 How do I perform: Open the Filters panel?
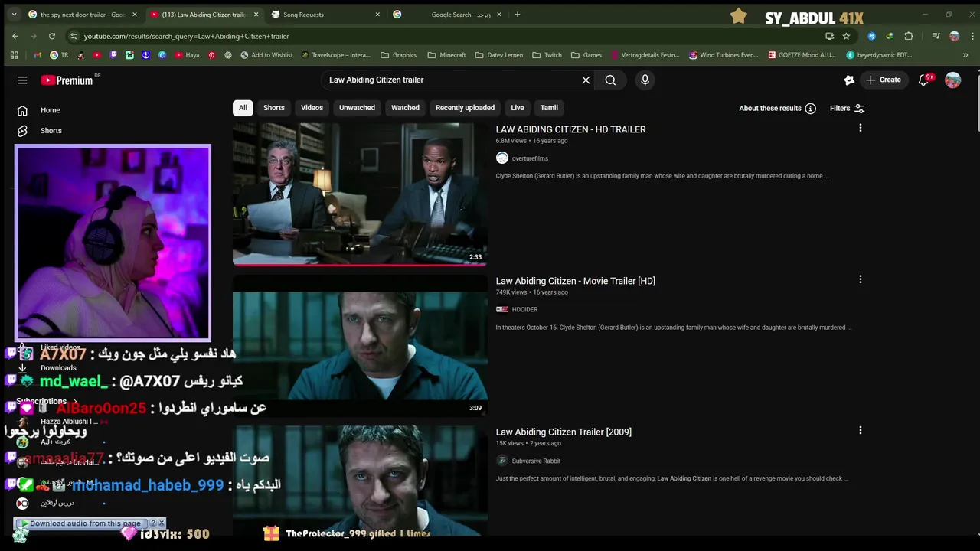848,109
